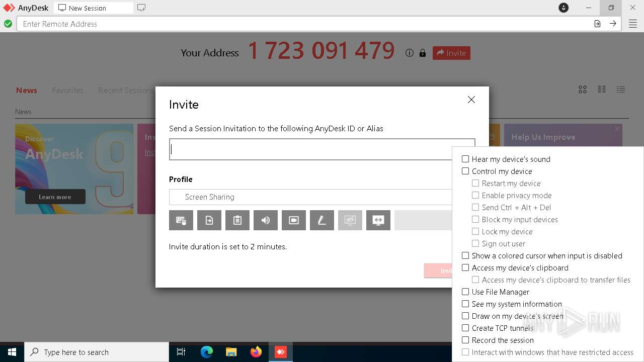Check Send Ctrl + Alt + Del
Image resolution: width=644 pixels, height=362 pixels.
475,207
